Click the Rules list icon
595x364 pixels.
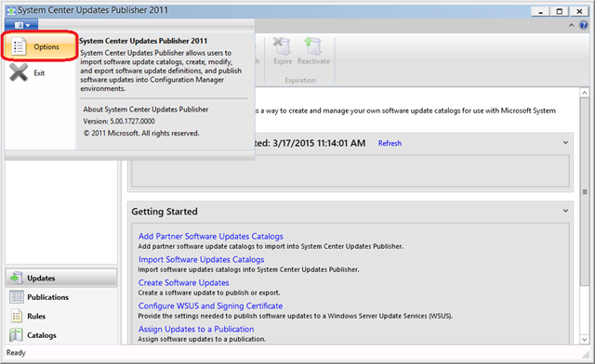click(x=17, y=316)
